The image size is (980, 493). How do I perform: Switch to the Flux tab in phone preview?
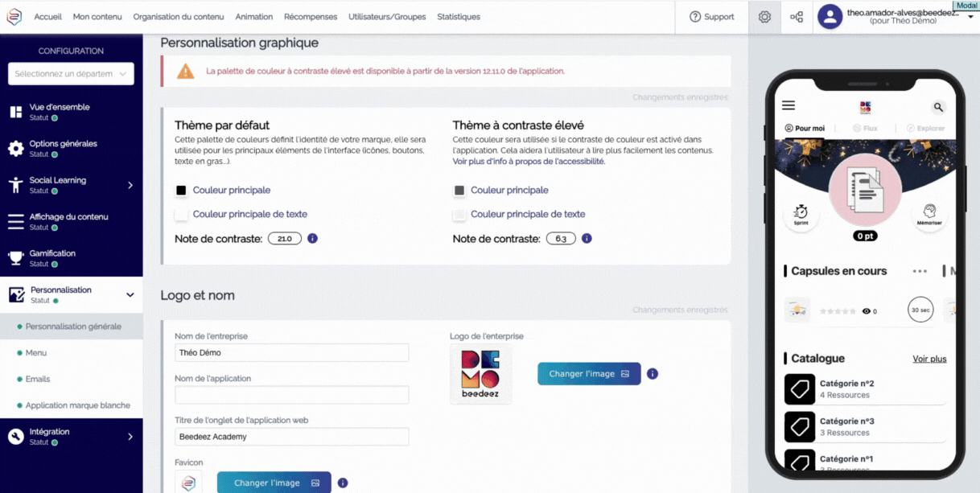pos(865,129)
